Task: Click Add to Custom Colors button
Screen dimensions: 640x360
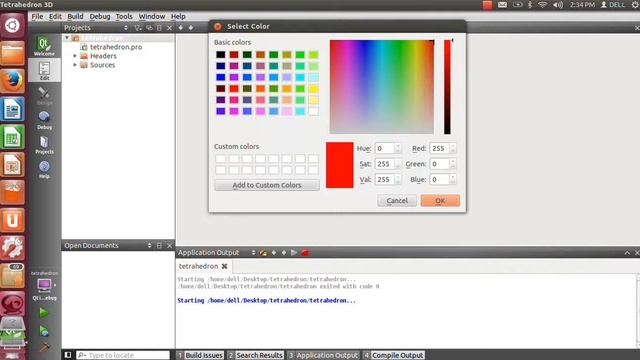Action: (267, 185)
